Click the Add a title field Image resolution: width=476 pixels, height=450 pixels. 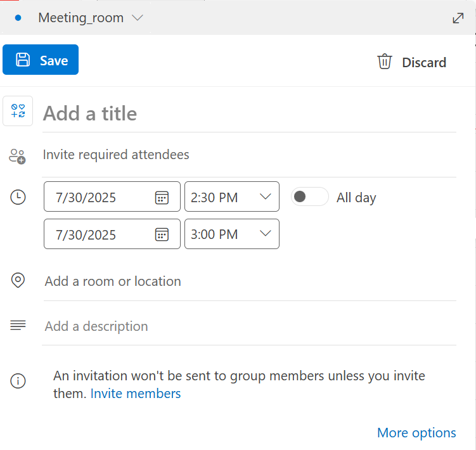click(x=249, y=113)
